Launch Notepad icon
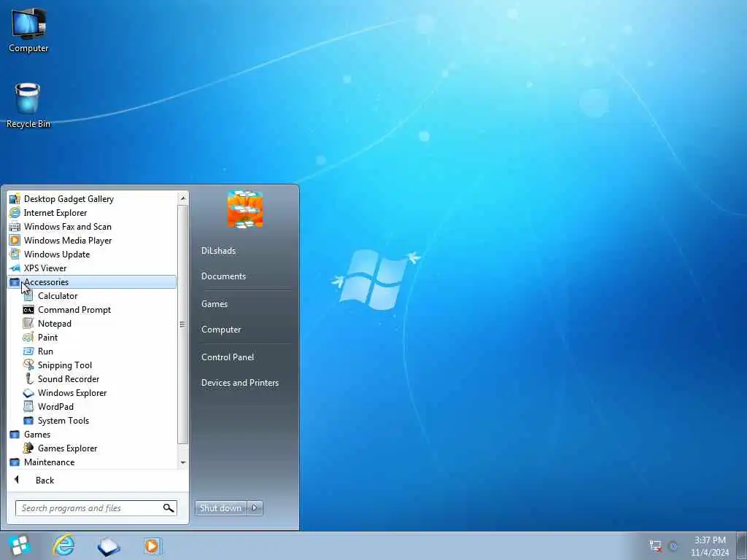The image size is (747, 560). coord(28,324)
